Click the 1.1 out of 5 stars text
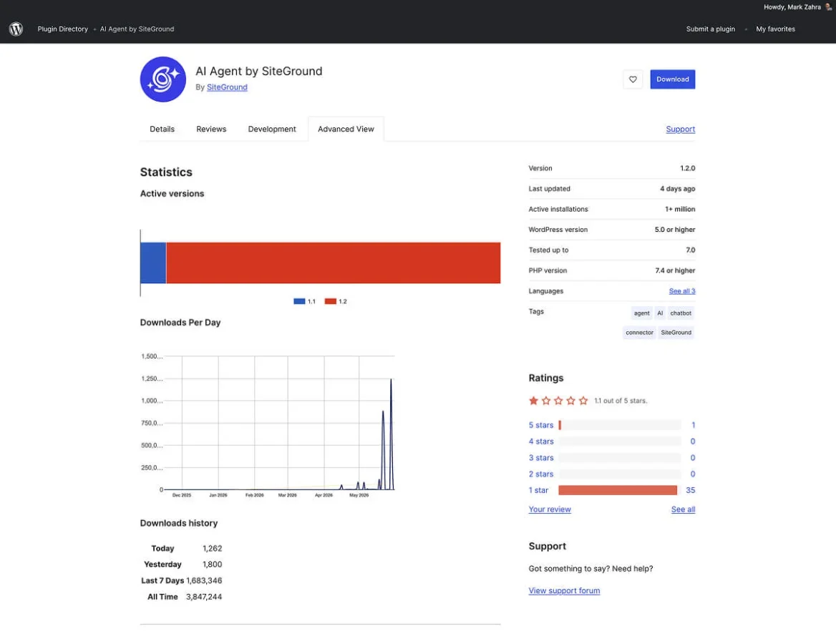836x644 pixels. [x=621, y=401]
